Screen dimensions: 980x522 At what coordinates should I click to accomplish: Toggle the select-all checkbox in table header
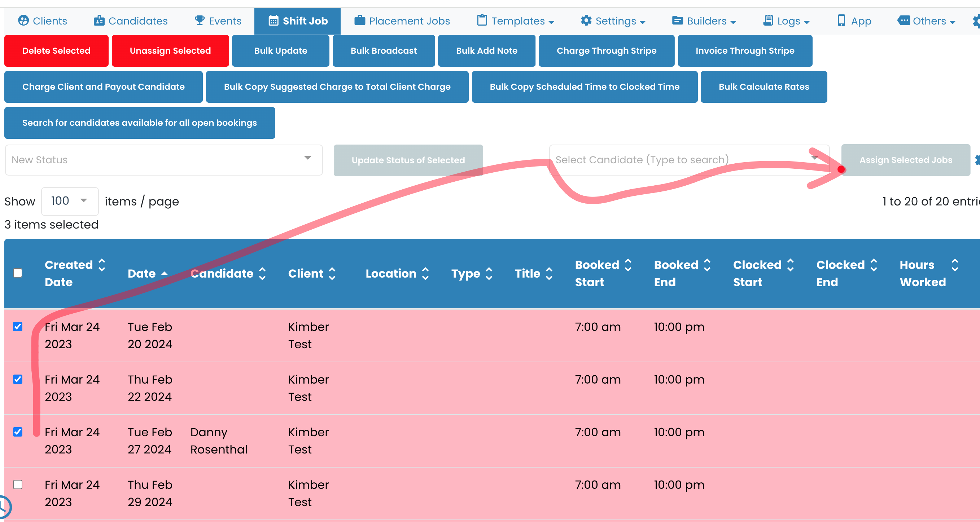[17, 273]
